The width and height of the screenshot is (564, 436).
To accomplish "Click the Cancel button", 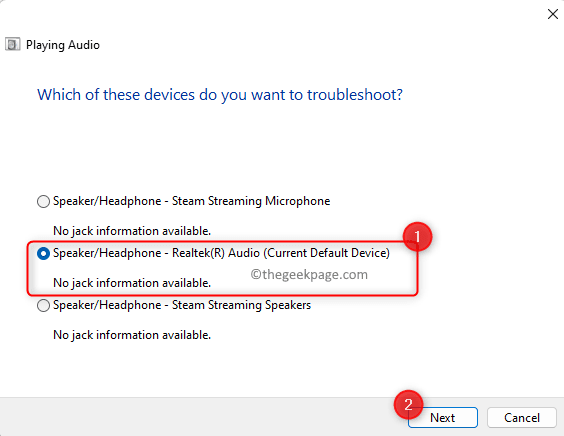I will coord(522,418).
